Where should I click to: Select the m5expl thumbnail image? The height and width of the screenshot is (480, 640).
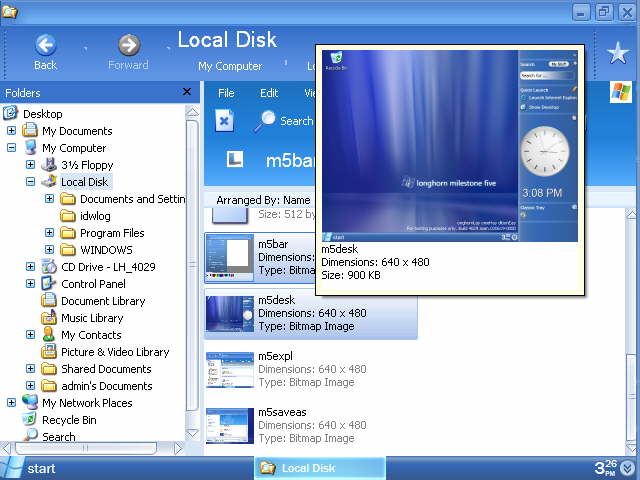pos(230,369)
